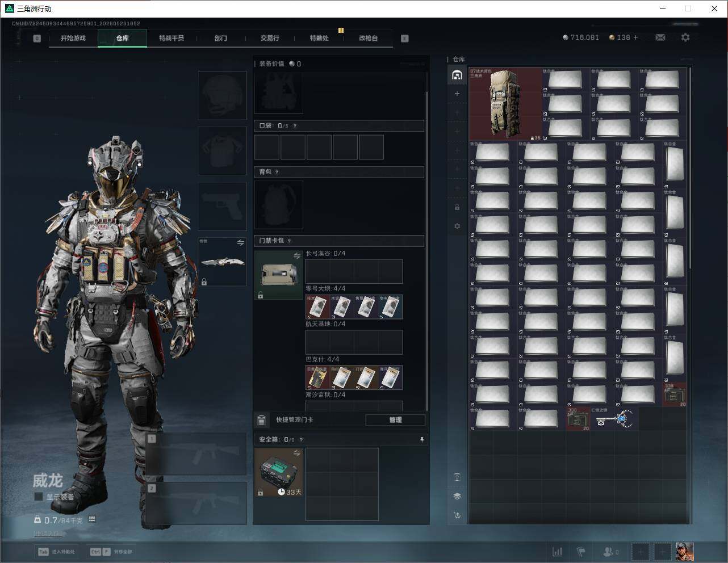Image resolution: width=728 pixels, height=563 pixels.
Task: Open warehouse sidebar settings gear
Action: click(457, 226)
